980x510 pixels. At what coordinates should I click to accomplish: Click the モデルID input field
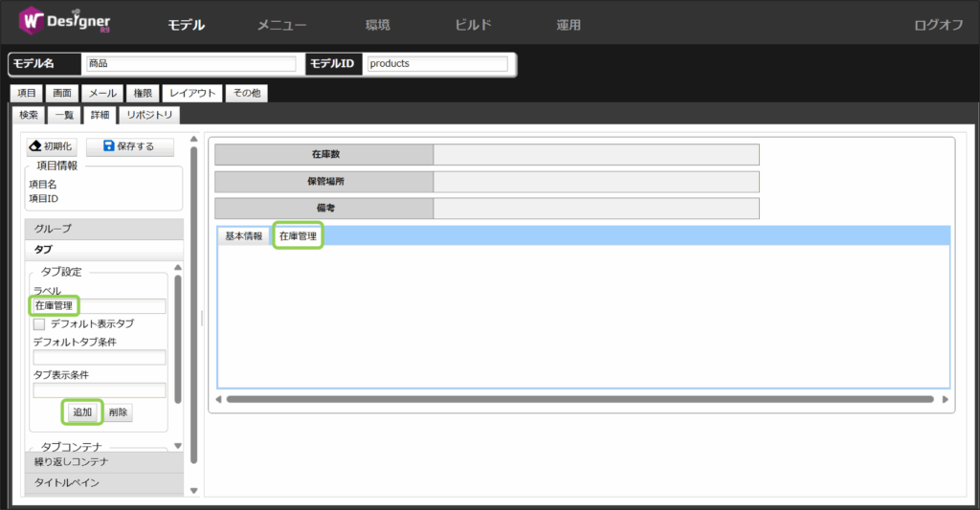(x=435, y=64)
